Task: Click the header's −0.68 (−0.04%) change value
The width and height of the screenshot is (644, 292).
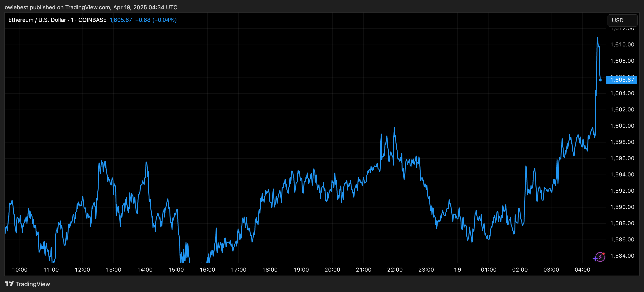Action: 156,20
